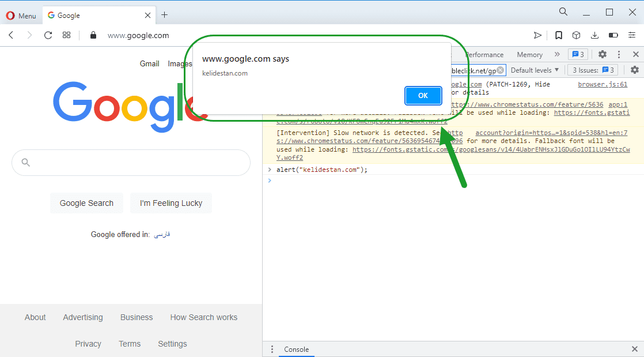Open the Settings footer menu
Screen dimensions: 644x357
172,344
